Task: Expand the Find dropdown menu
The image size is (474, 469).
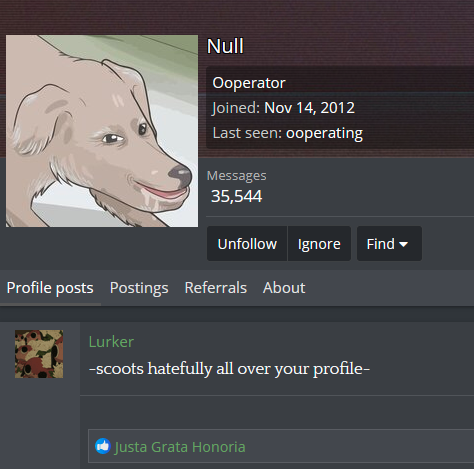Action: [x=389, y=244]
